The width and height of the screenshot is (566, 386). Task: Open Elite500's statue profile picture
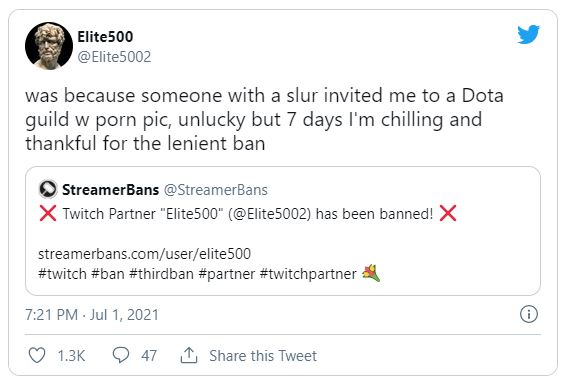[x=49, y=46]
